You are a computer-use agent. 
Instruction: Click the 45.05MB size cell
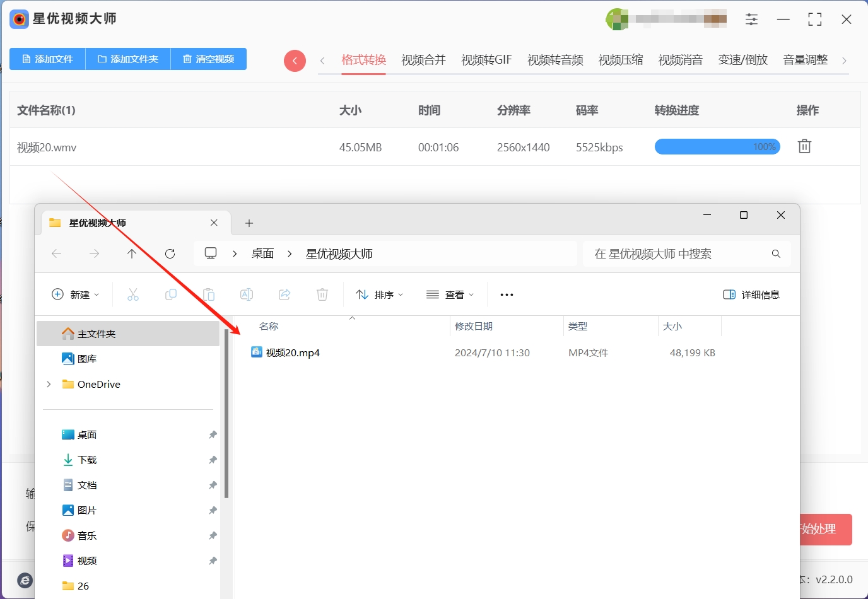pyautogui.click(x=360, y=148)
